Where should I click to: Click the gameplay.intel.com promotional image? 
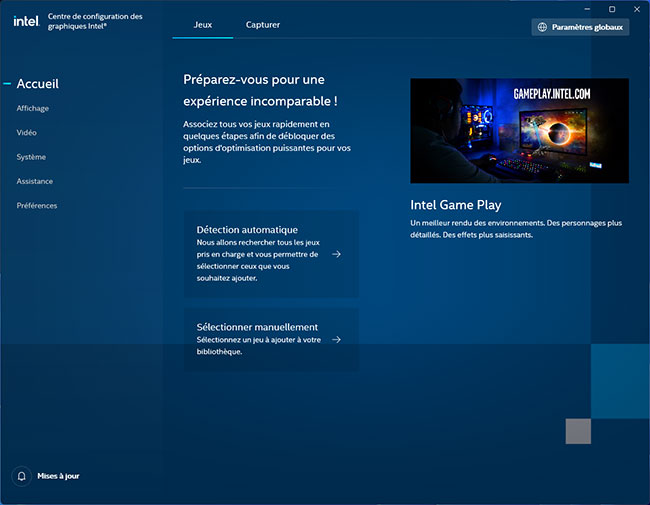click(x=519, y=130)
